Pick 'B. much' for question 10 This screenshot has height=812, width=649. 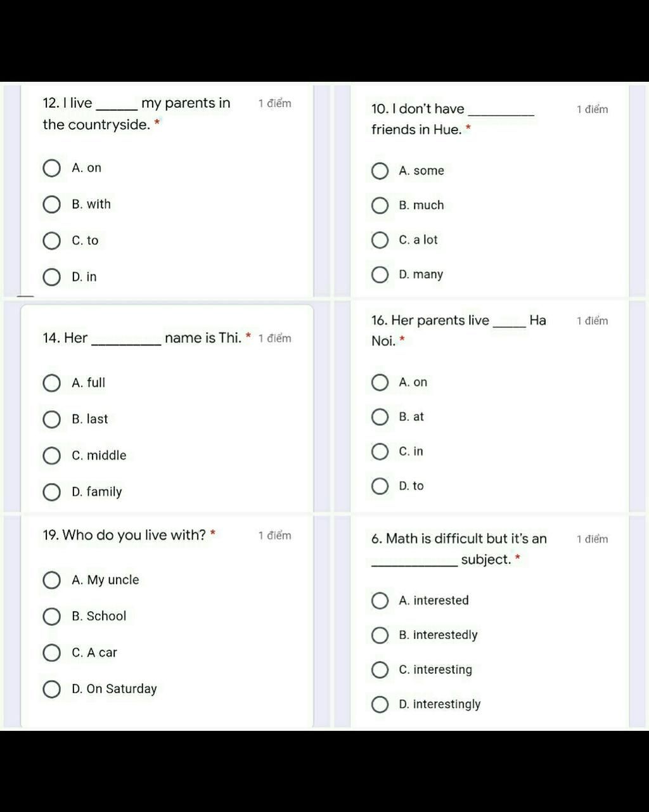click(x=380, y=205)
